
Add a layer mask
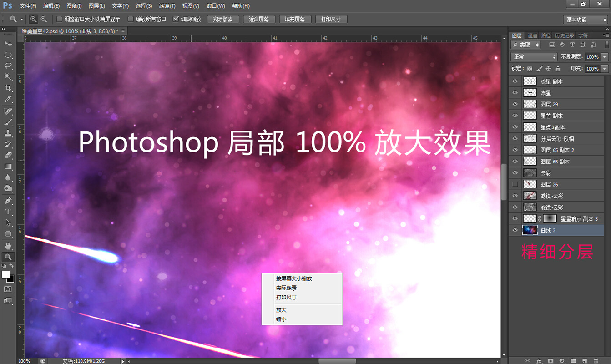coord(550,361)
